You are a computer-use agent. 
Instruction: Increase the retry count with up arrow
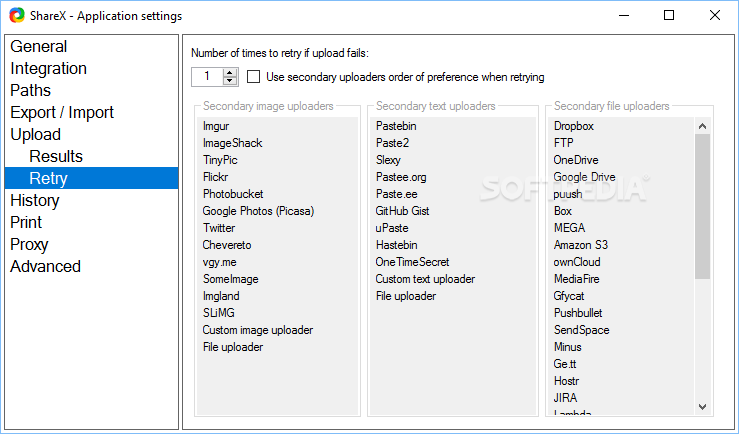[x=231, y=72]
